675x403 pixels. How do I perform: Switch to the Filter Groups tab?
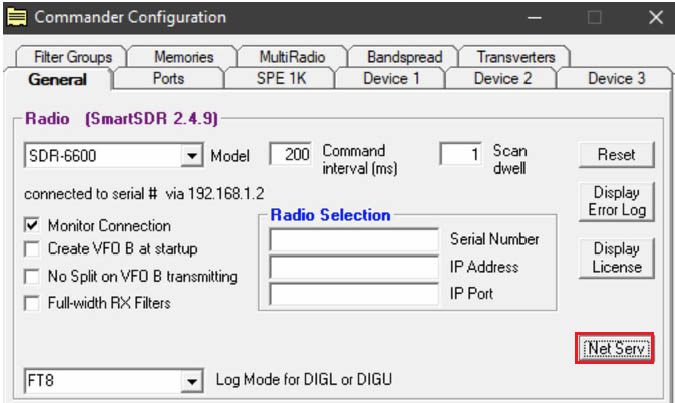72,57
